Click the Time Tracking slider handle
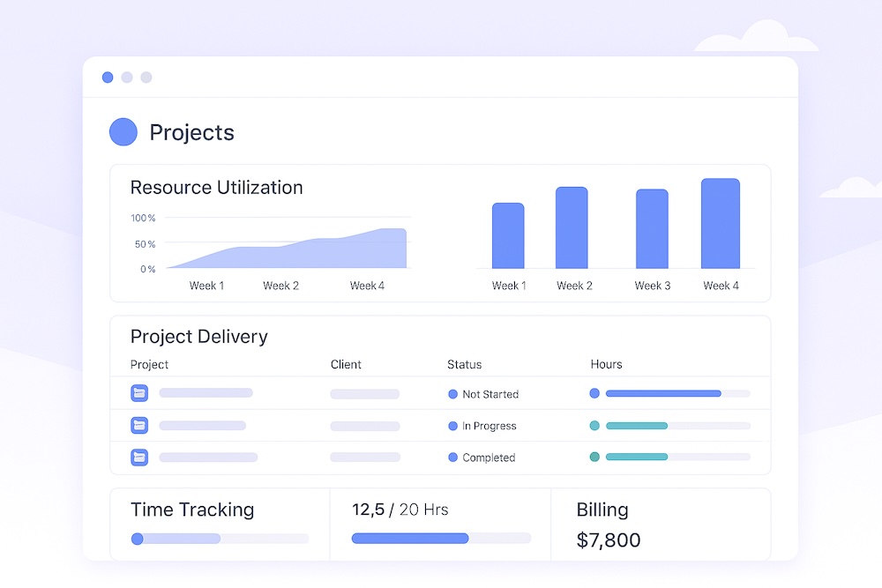Screen dimensions: 882x588 coord(137,539)
